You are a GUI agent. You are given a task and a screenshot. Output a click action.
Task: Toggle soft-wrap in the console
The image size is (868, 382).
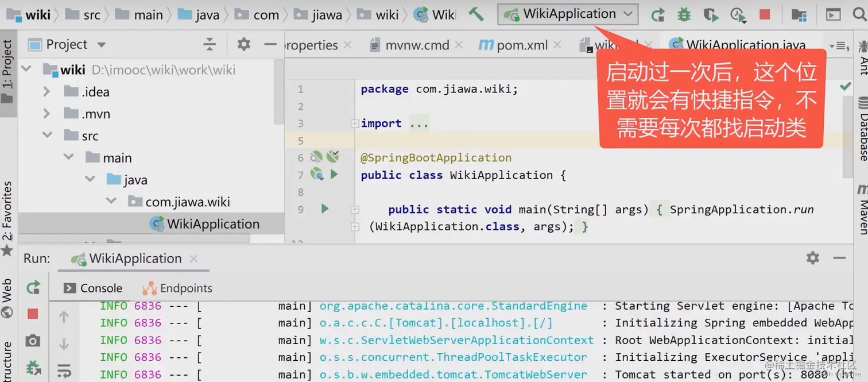point(64,371)
